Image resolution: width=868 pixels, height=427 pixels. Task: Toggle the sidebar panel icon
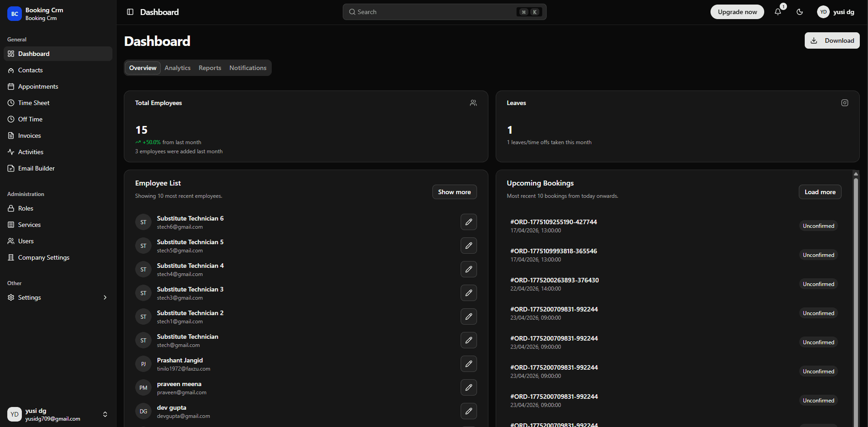[x=130, y=12]
